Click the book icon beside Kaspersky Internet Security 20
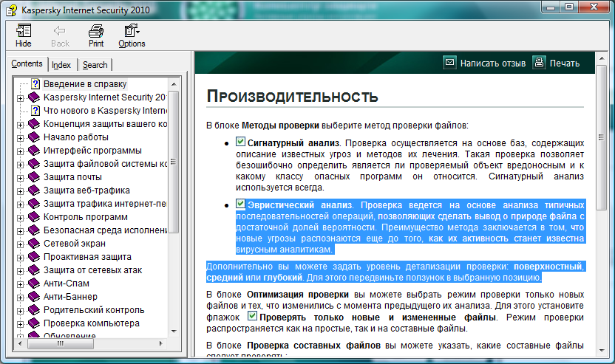Viewport: 615px width, 364px height. (34, 97)
